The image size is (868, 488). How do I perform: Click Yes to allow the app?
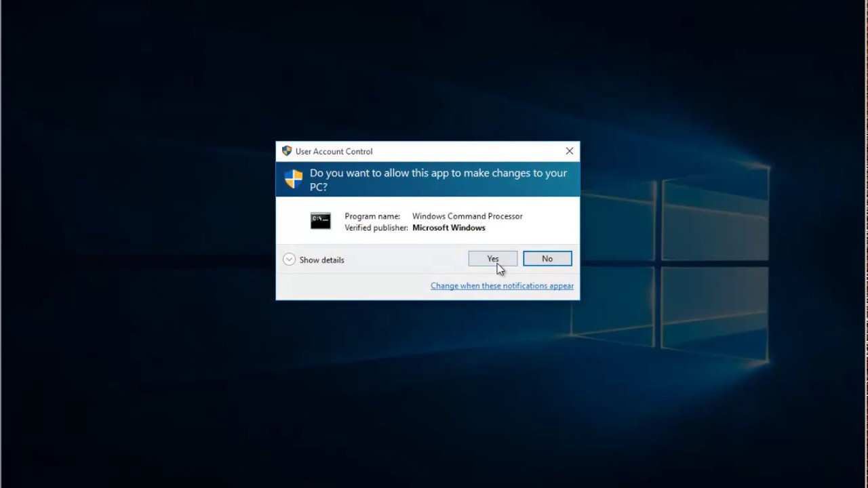click(493, 258)
